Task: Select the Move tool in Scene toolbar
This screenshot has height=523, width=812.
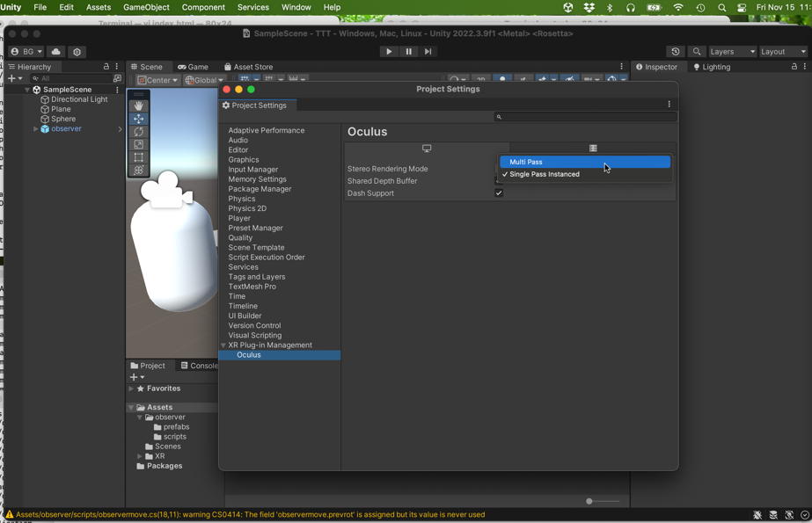Action: 138,119
